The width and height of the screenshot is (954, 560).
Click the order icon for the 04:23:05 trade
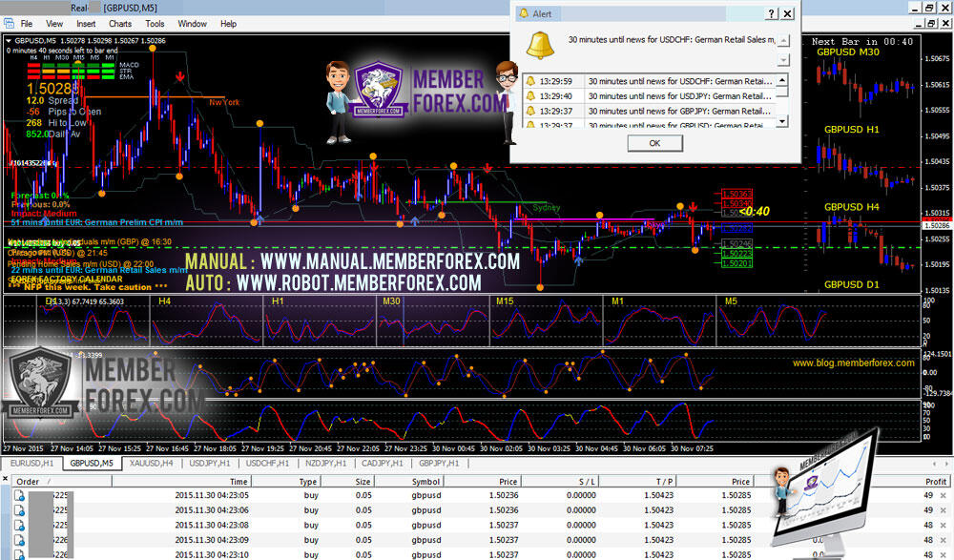(x=19, y=495)
